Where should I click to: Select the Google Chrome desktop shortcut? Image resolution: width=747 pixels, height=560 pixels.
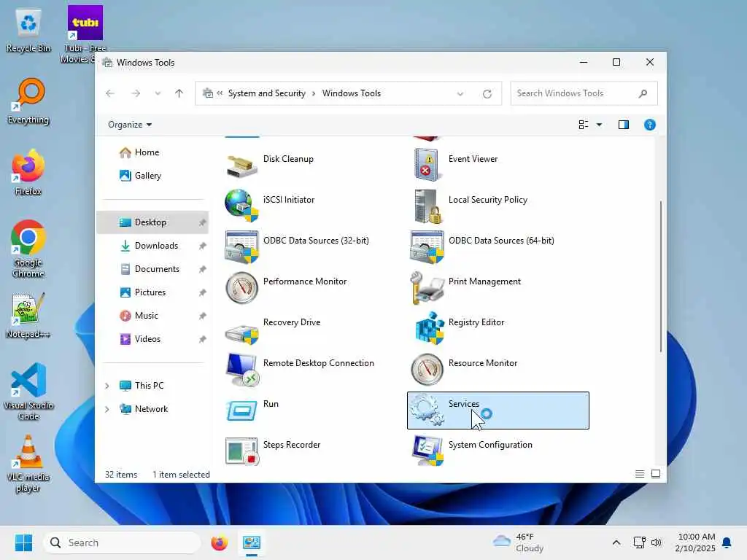pos(28,249)
